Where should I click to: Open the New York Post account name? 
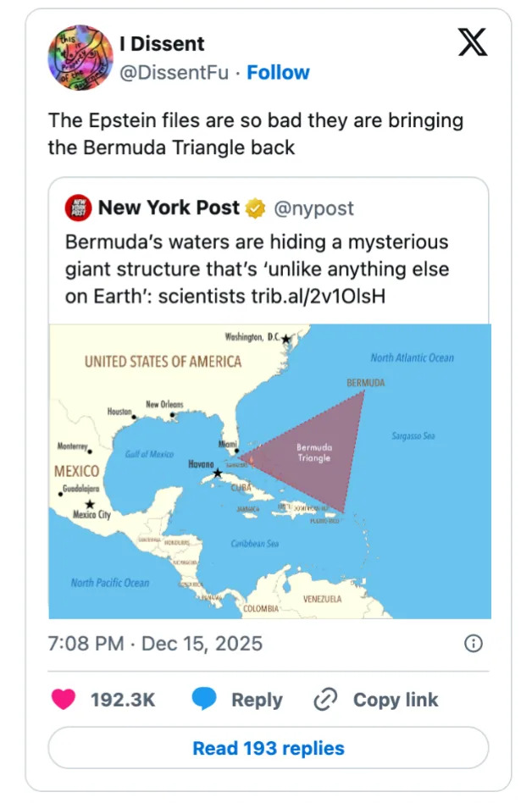click(x=169, y=208)
